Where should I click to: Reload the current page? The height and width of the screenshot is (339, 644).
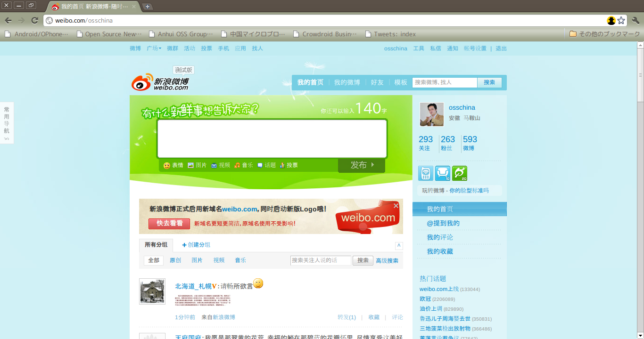(x=34, y=20)
